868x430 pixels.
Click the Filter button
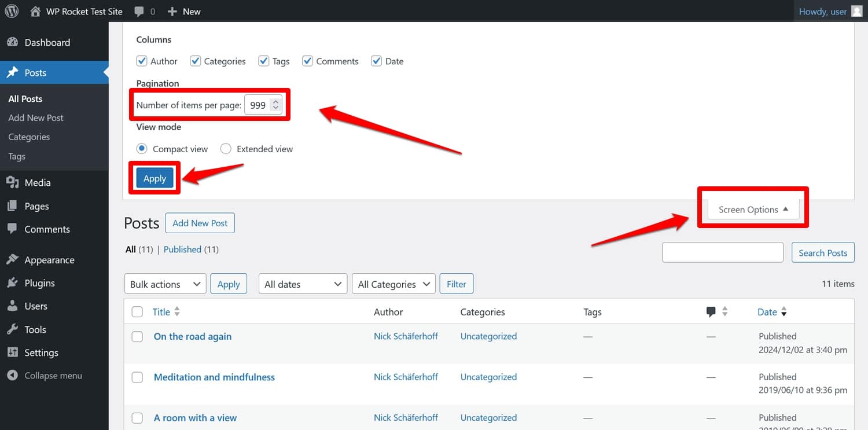[457, 284]
